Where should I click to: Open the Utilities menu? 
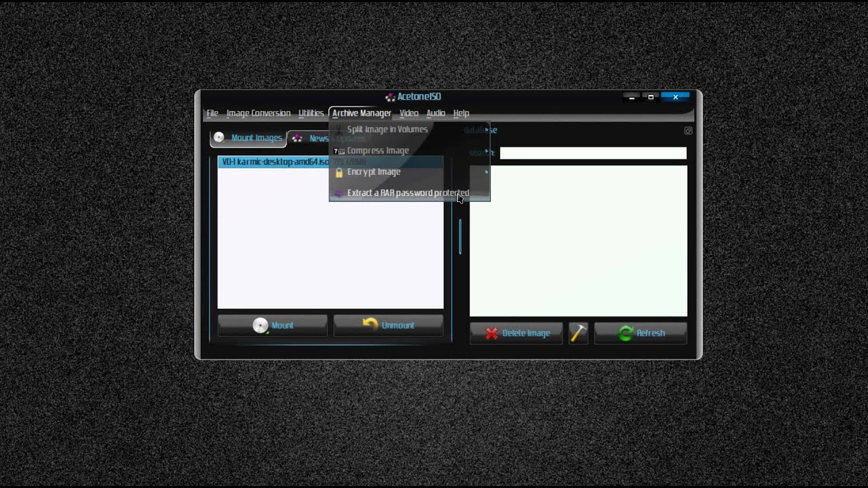(311, 113)
